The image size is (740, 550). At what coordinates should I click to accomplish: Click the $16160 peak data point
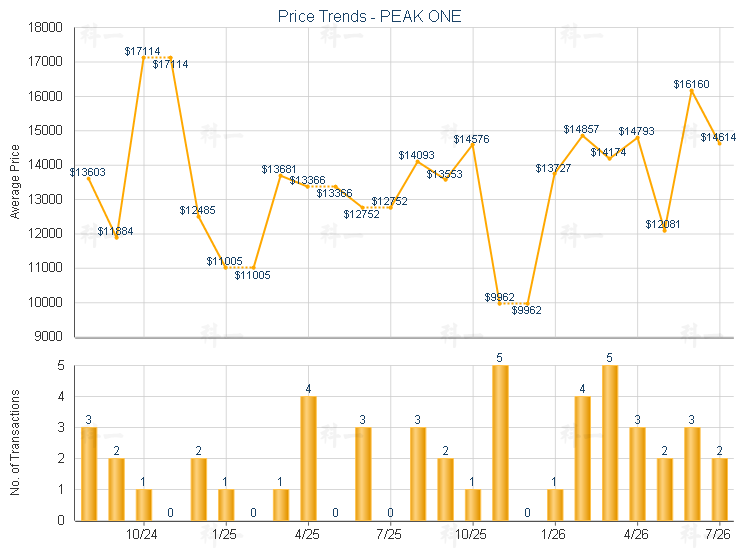(x=692, y=91)
